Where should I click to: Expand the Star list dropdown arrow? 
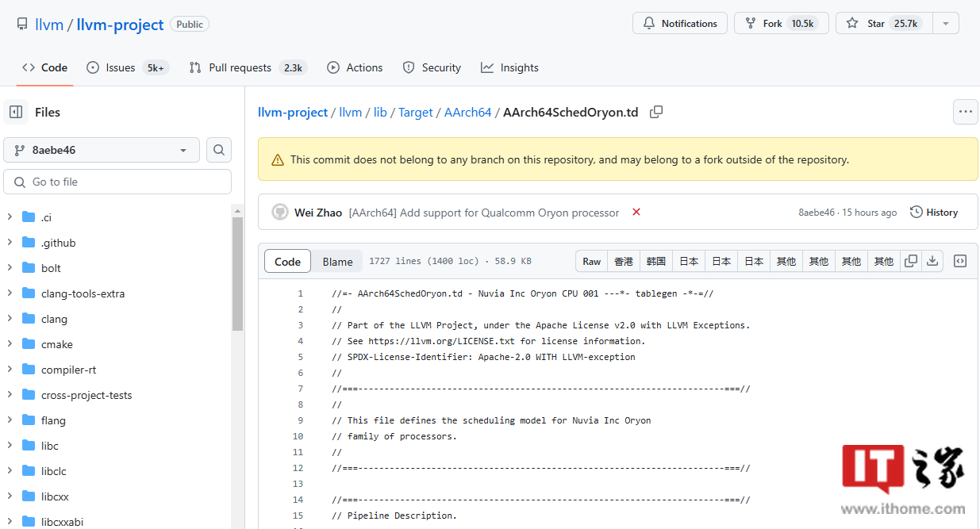945,24
